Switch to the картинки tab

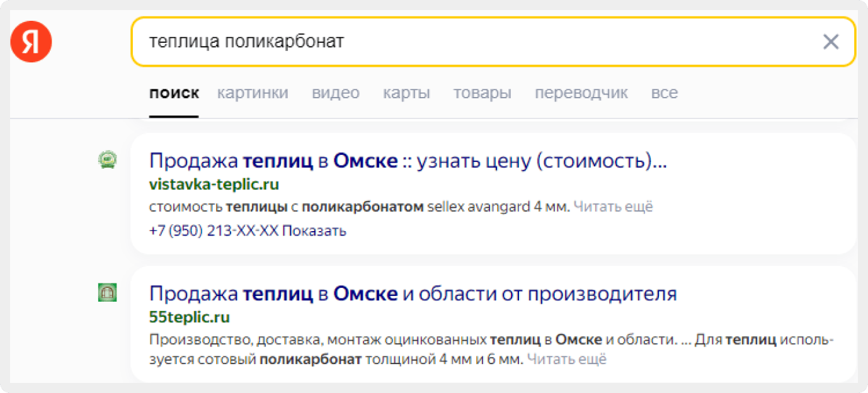[253, 93]
